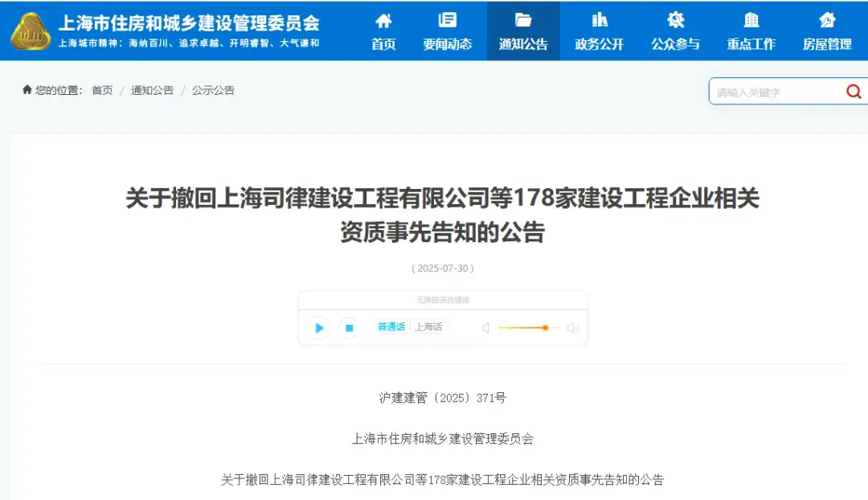Click the 重点工作 building icon
The height and width of the screenshot is (500, 868).
pyautogui.click(x=751, y=20)
